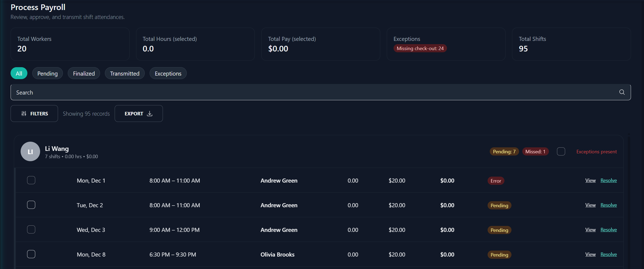This screenshot has height=269, width=644.
Task: Select the Tue, Dec 2 row checkbox
Action: click(31, 205)
